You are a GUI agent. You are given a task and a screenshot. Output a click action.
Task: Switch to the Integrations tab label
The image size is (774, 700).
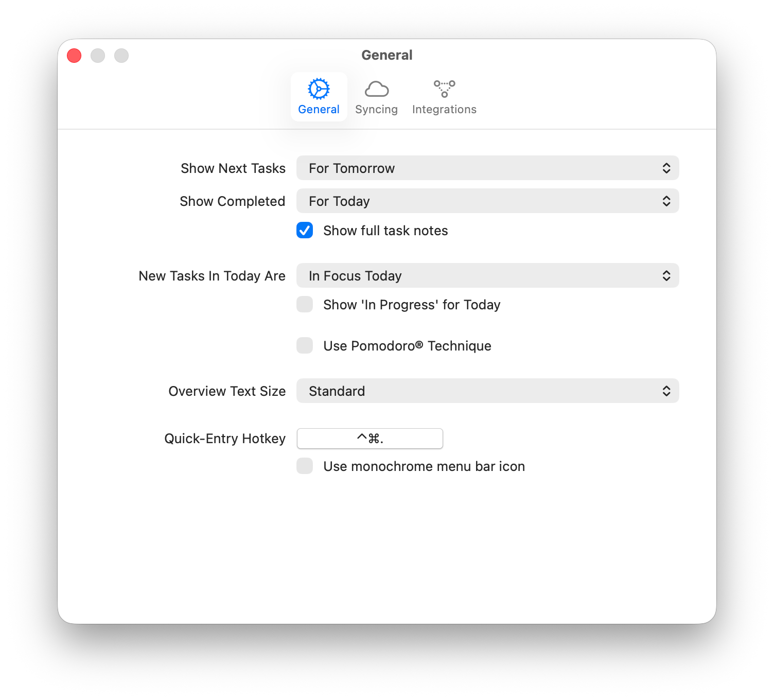click(x=444, y=110)
